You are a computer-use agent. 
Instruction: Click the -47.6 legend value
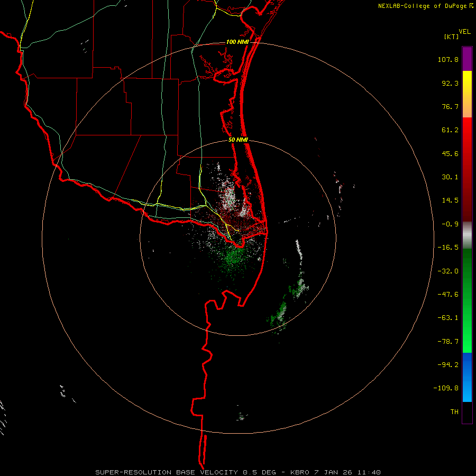[x=448, y=295]
